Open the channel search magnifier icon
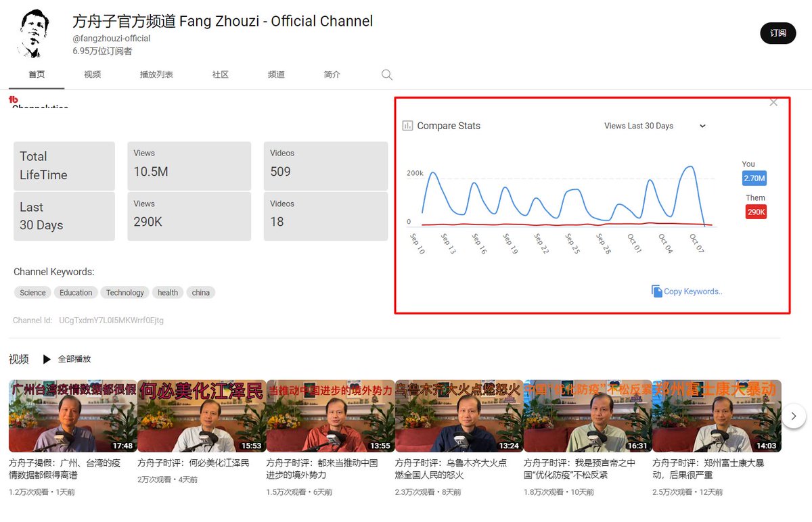The height and width of the screenshot is (522, 812). pos(387,74)
